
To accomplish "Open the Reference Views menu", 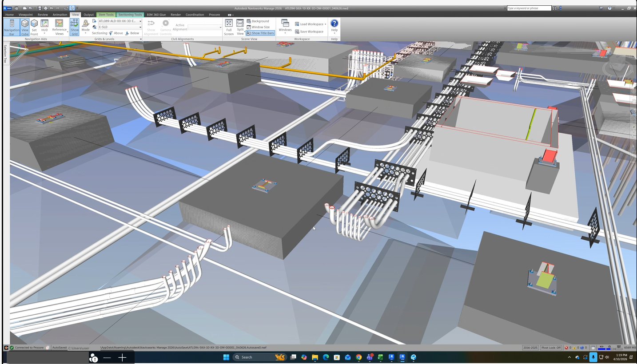I will click(x=59, y=27).
